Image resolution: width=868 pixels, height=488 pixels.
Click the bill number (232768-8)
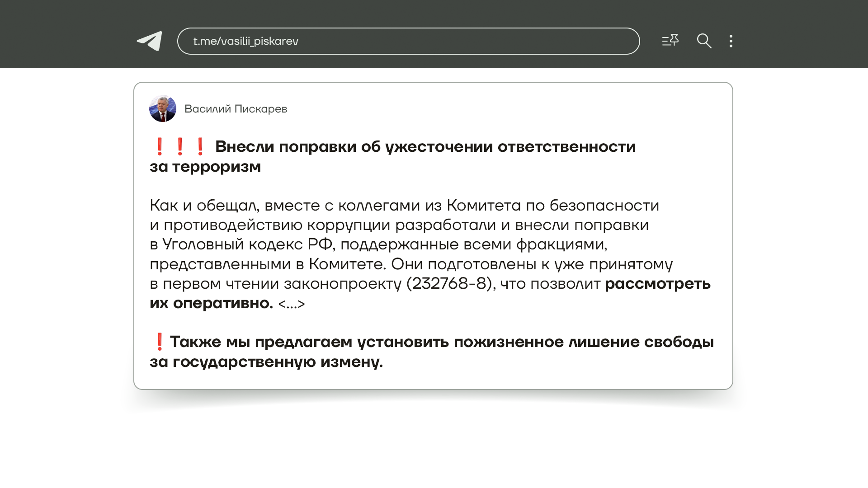[449, 284]
